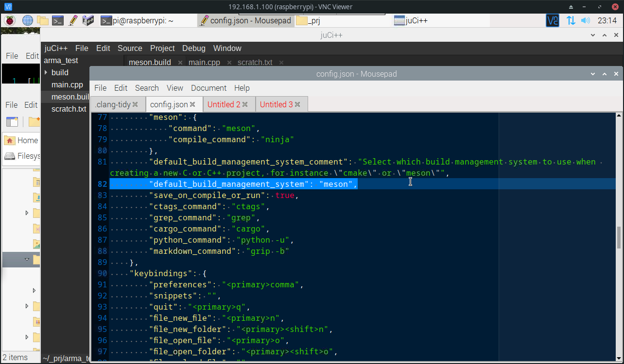This screenshot has height=364, width=624.
Task: Close meson.build tab in juCi++
Action: pyautogui.click(x=180, y=63)
